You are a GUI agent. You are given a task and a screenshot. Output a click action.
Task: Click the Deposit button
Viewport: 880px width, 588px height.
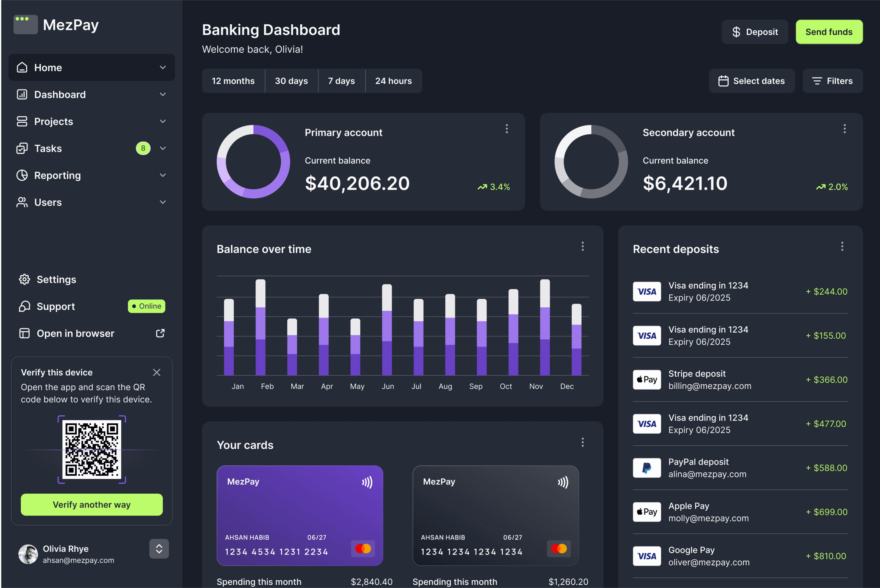pos(755,32)
